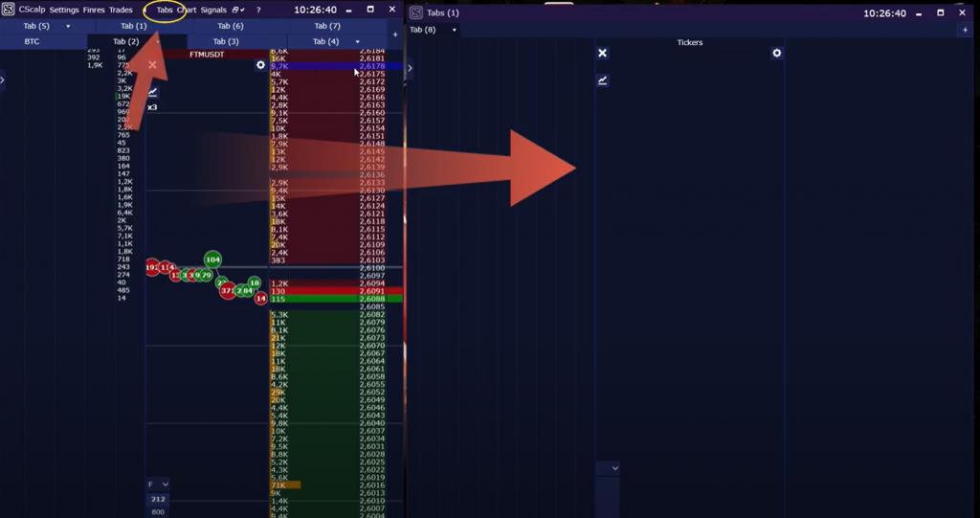The width and height of the screenshot is (980, 518).
Task: Expand the left side panel of the Tabs (1) window
Action: (x=410, y=68)
